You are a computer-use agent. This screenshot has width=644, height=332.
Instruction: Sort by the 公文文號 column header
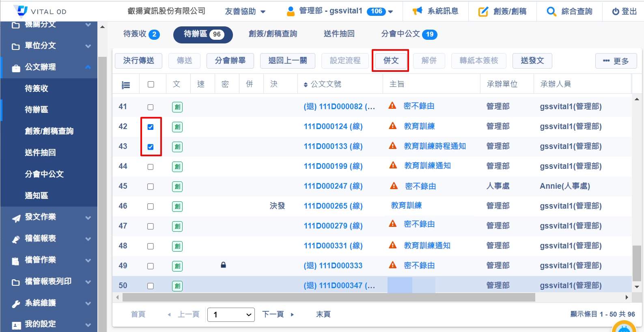pyautogui.click(x=323, y=84)
